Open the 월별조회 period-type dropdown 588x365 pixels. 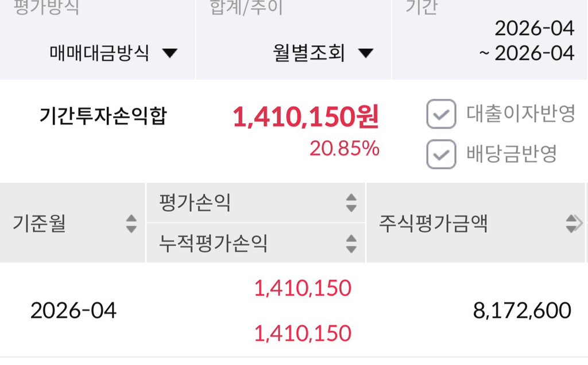click(x=309, y=53)
